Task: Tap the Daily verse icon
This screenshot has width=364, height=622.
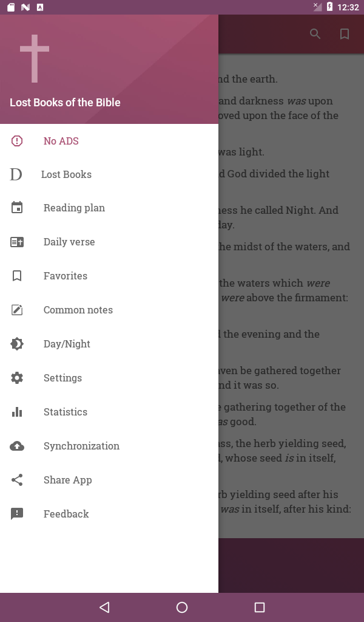Action: [x=17, y=242]
